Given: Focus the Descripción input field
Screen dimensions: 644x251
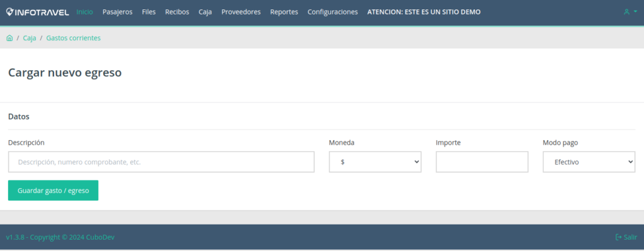Looking at the screenshot, I should pos(161,162).
